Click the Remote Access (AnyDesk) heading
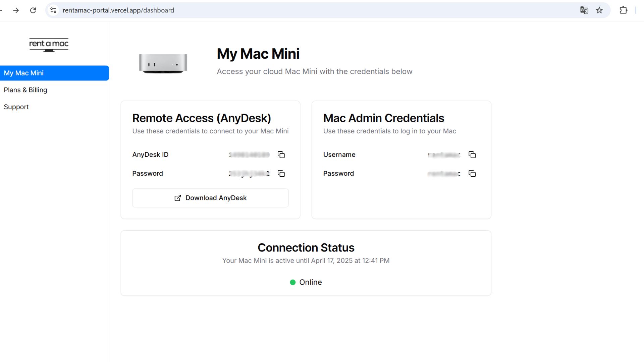 click(x=202, y=118)
